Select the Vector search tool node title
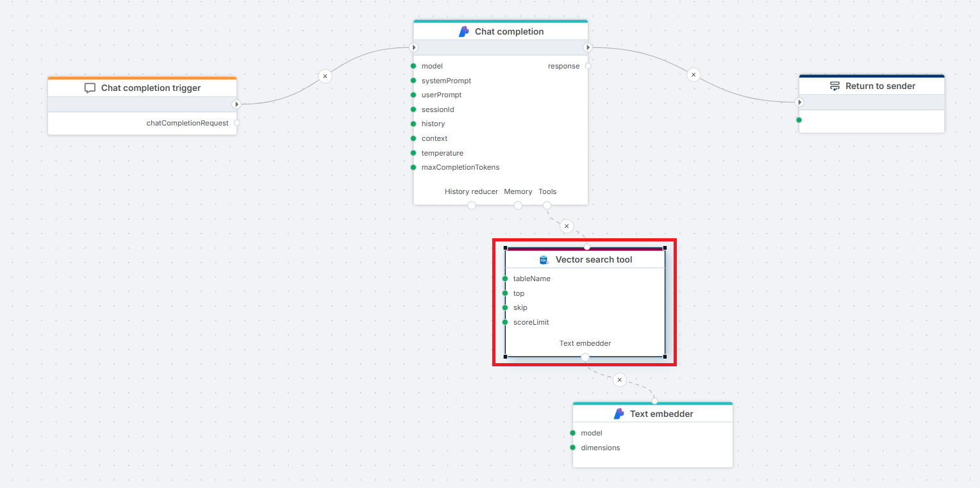980x488 pixels. 594,259
